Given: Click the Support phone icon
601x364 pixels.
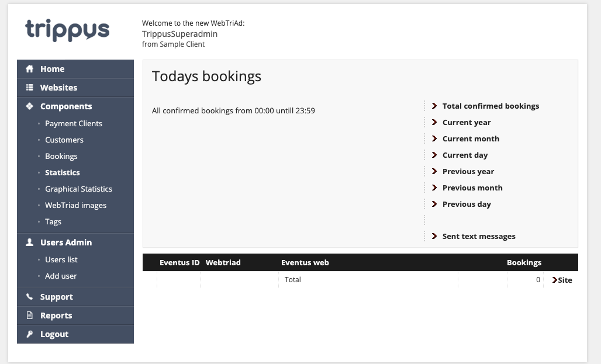Looking at the screenshot, I should pos(29,297).
